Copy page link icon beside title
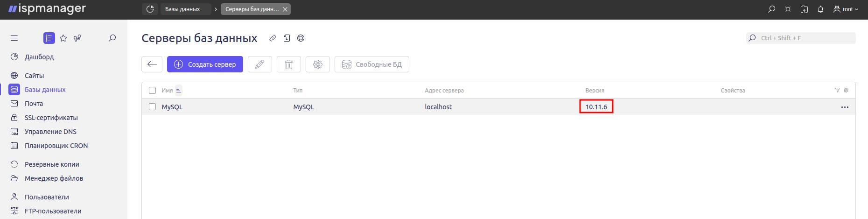This screenshot has height=219, width=868. [273, 38]
